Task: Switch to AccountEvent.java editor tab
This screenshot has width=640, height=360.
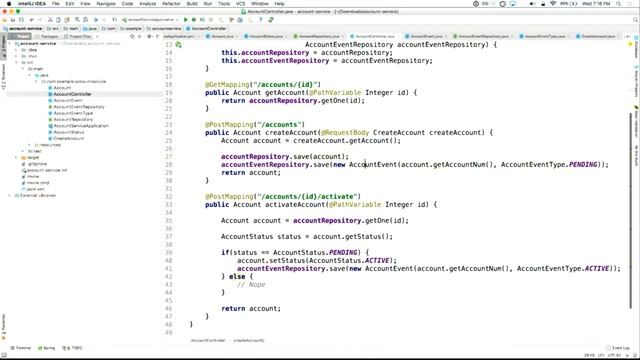Action: coord(426,36)
